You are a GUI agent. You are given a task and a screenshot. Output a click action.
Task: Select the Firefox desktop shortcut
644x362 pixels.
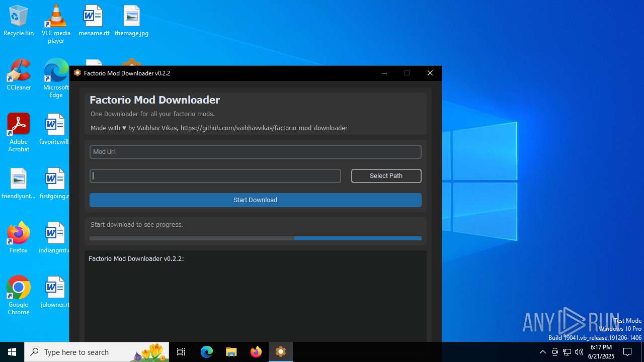[19, 237]
